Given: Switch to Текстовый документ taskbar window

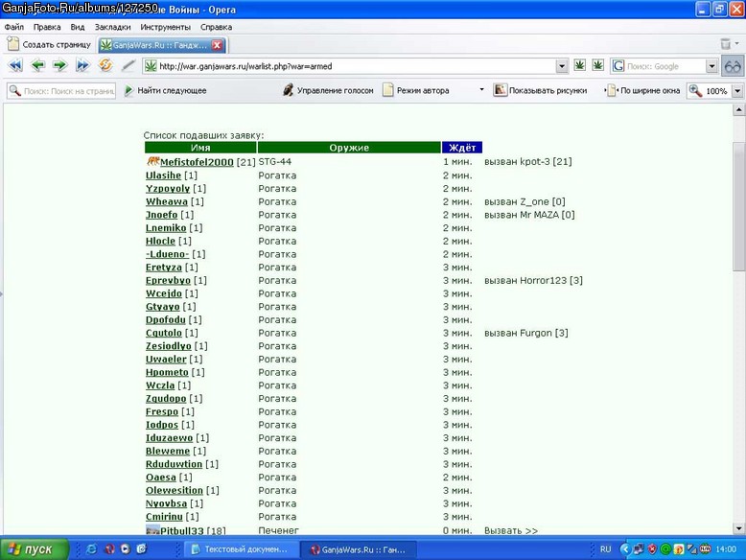Looking at the screenshot, I should pyautogui.click(x=242, y=549).
